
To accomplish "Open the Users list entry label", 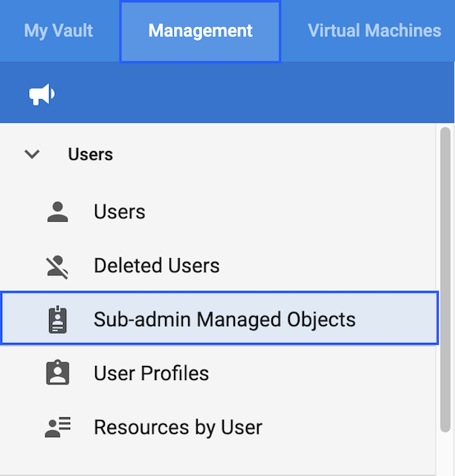I will point(119,212).
